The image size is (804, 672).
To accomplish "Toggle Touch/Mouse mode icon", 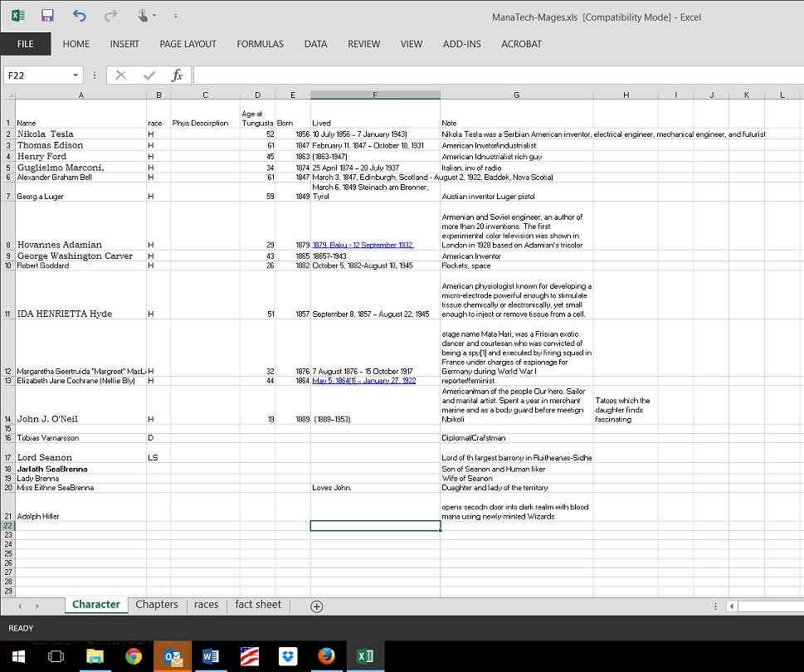I will (x=143, y=16).
